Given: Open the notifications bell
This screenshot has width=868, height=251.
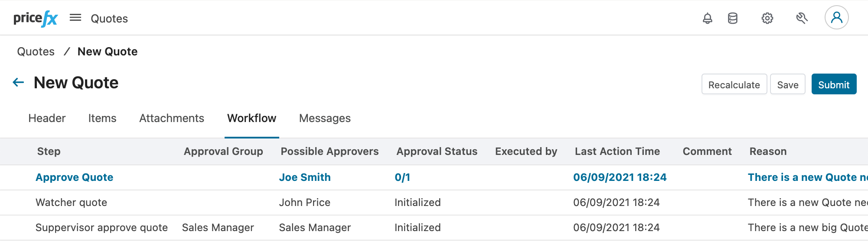Looking at the screenshot, I should [707, 18].
